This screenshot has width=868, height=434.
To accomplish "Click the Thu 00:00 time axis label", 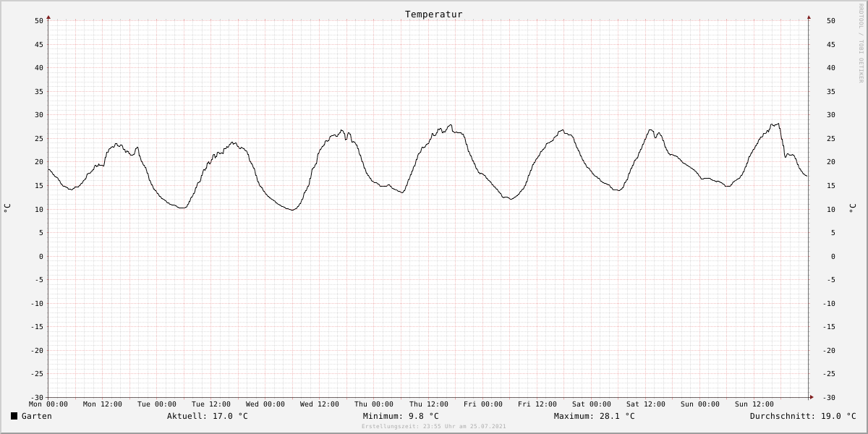I will (374, 404).
